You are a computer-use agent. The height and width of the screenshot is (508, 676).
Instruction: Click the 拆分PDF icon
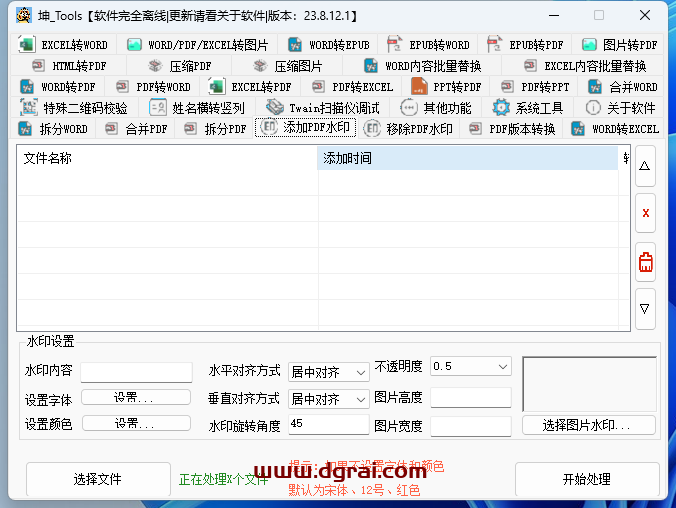point(190,129)
